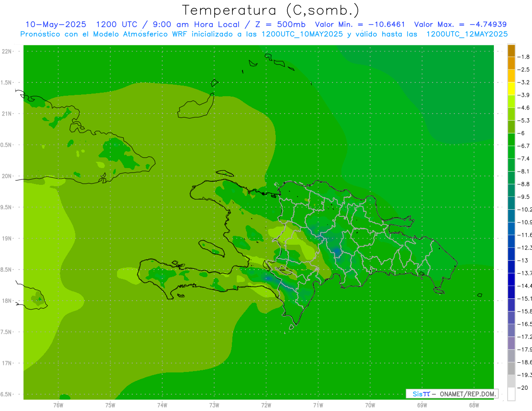Click the "22N" latitude label
Viewport: 532px width, 411px height.
[x=7, y=51]
